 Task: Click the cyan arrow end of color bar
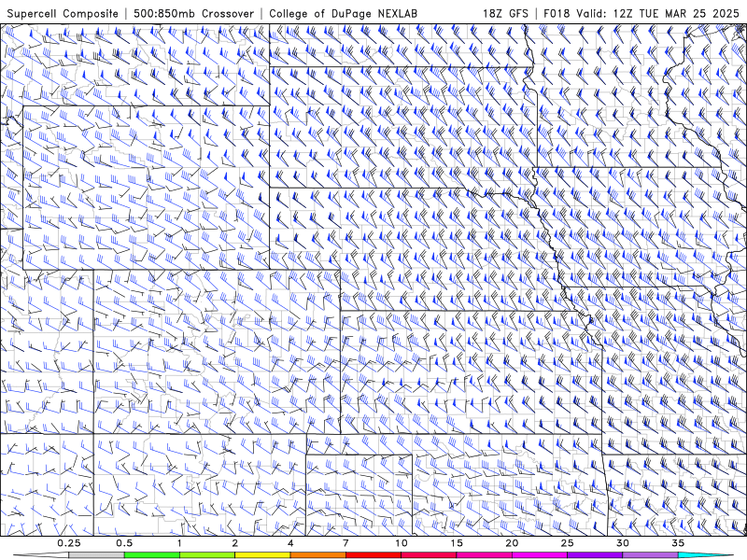(x=705, y=555)
